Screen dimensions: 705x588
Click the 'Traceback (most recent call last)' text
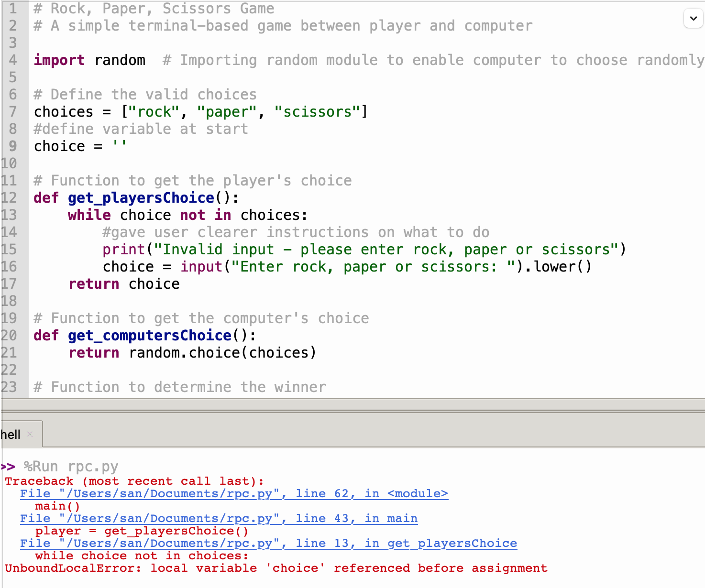134,481
